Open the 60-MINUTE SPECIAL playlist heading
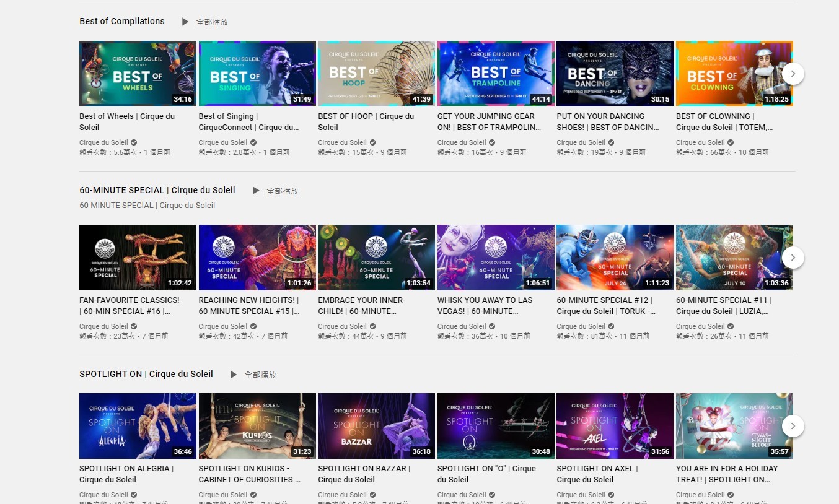The height and width of the screenshot is (504, 839). [x=157, y=190]
